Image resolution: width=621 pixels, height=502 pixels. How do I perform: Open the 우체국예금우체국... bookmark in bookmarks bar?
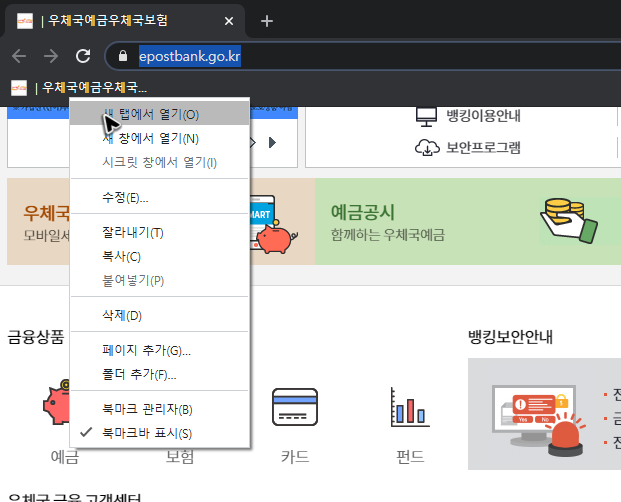tap(79, 87)
